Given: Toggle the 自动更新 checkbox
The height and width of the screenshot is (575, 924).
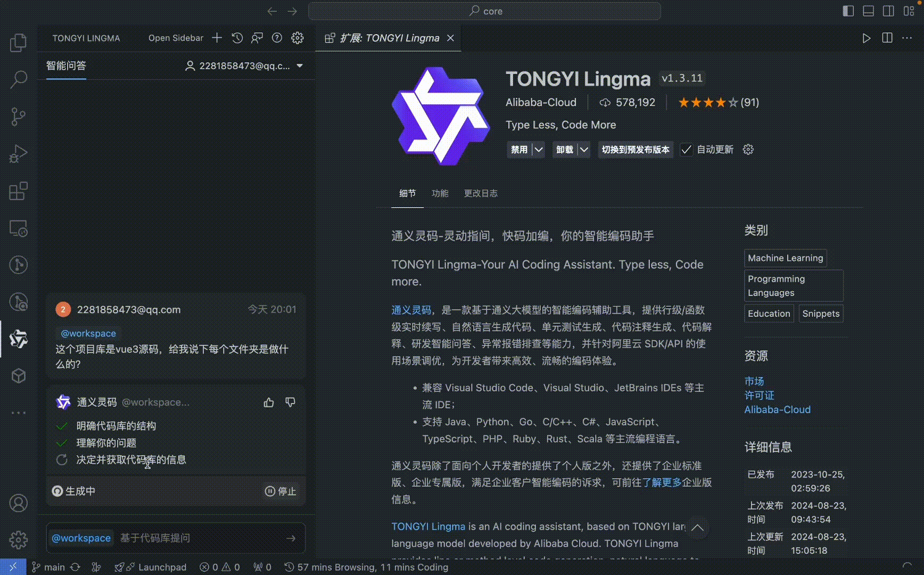Looking at the screenshot, I should point(687,150).
